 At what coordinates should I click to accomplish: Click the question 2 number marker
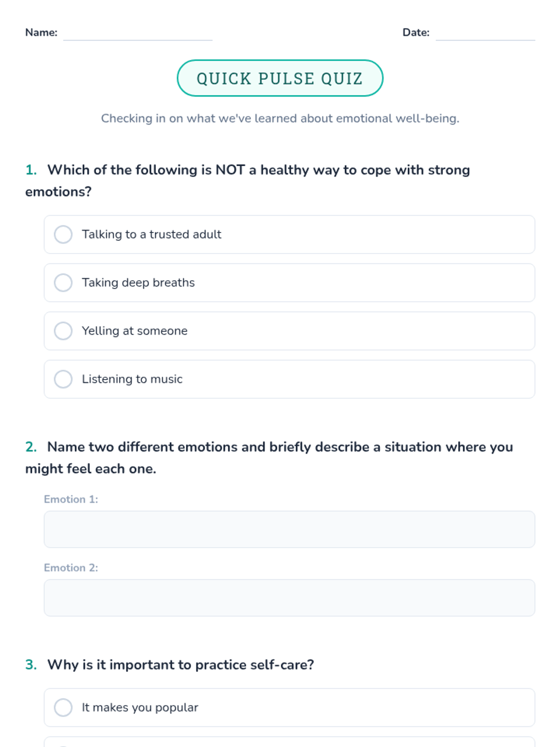tap(31, 447)
